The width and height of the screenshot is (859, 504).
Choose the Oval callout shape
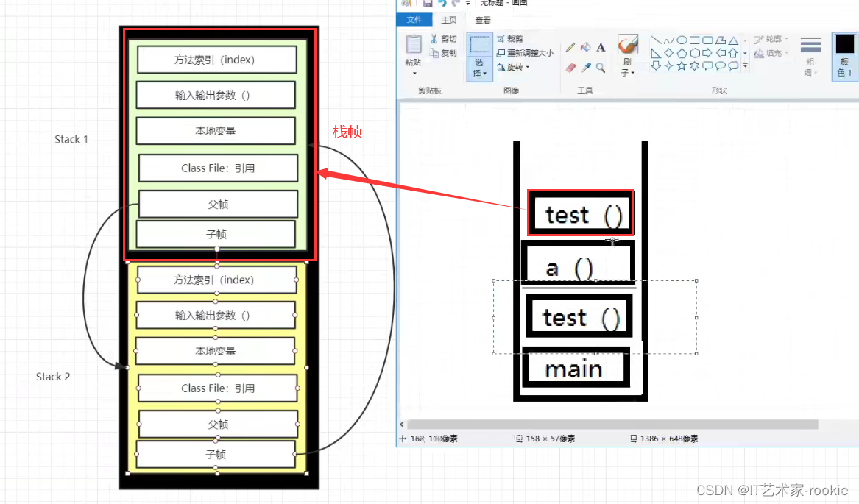tap(721, 65)
